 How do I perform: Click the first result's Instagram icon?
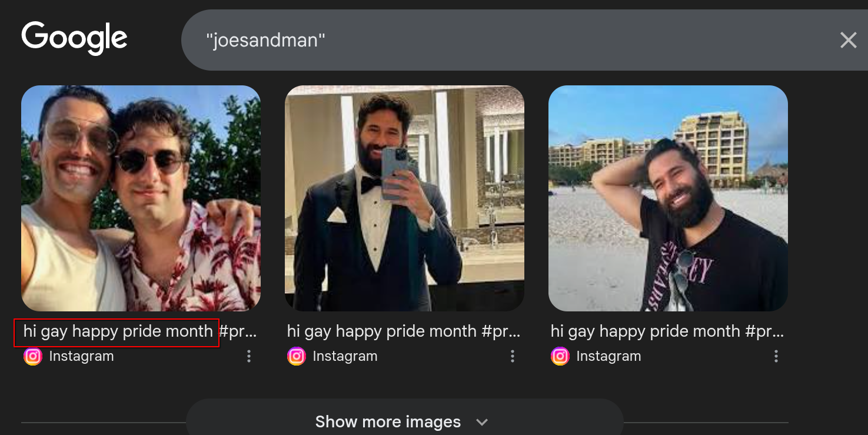pyautogui.click(x=33, y=356)
